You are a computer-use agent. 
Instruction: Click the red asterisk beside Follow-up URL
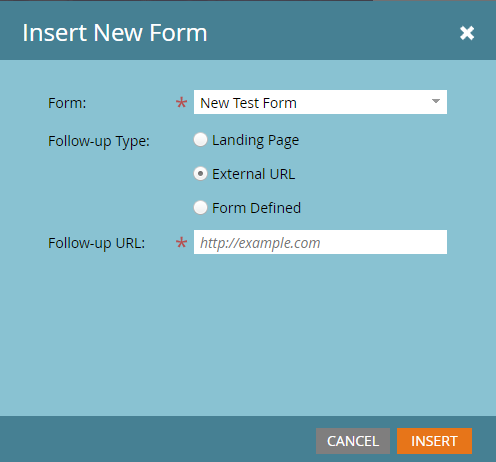pos(181,243)
